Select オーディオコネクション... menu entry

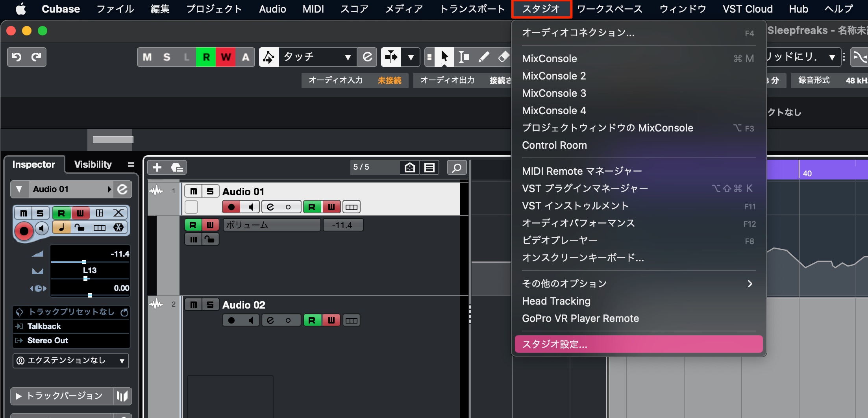[639, 33]
